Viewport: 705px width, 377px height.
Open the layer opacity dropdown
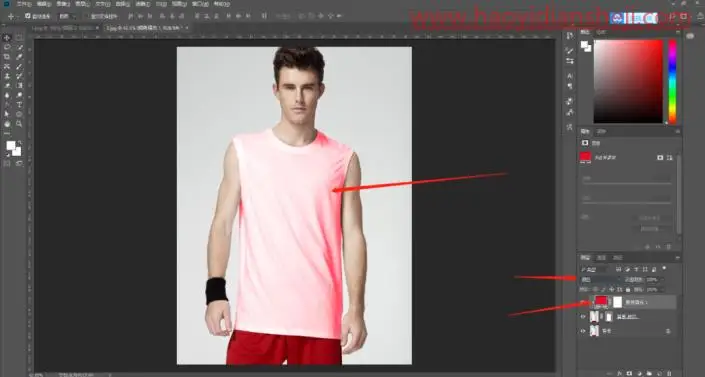pyautogui.click(x=653, y=279)
